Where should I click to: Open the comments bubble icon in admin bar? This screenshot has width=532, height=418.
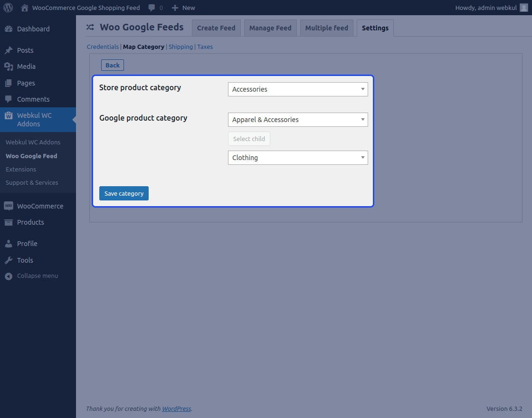(152, 8)
